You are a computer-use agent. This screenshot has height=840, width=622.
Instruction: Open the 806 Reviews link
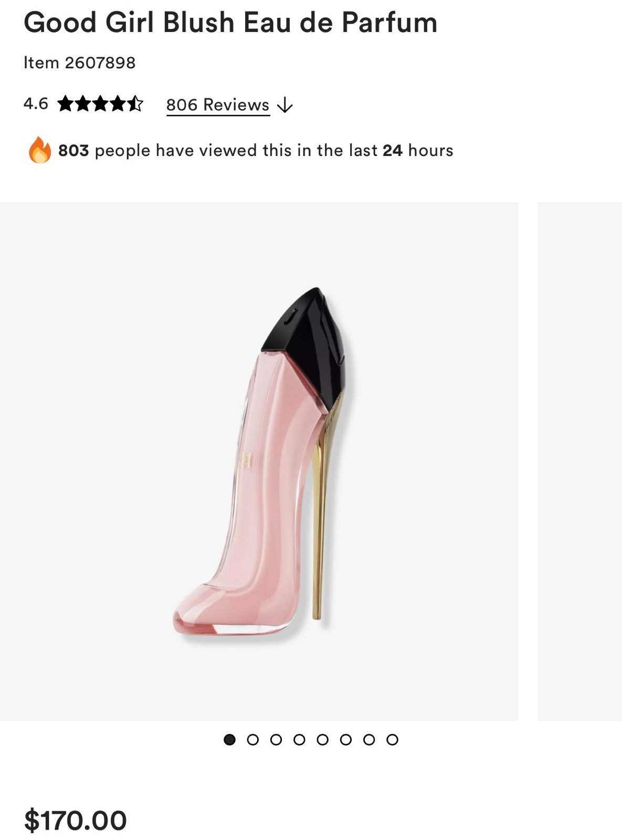point(218,104)
